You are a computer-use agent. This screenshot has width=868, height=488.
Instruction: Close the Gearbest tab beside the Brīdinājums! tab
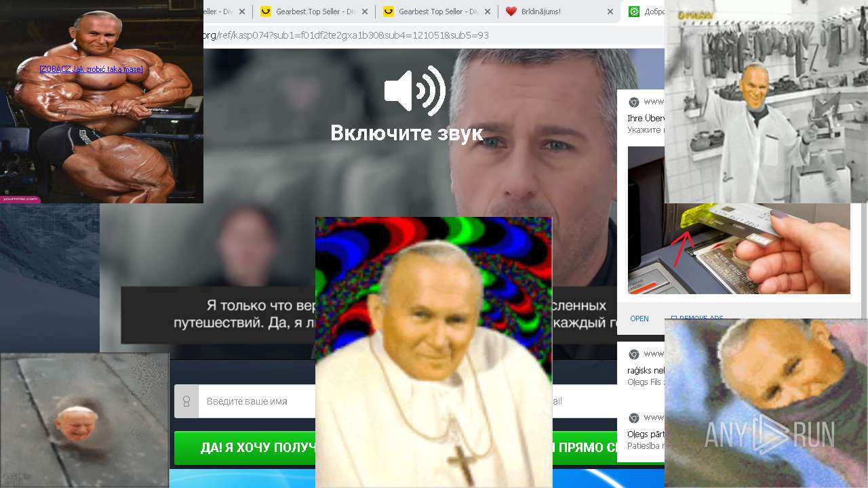(x=488, y=12)
